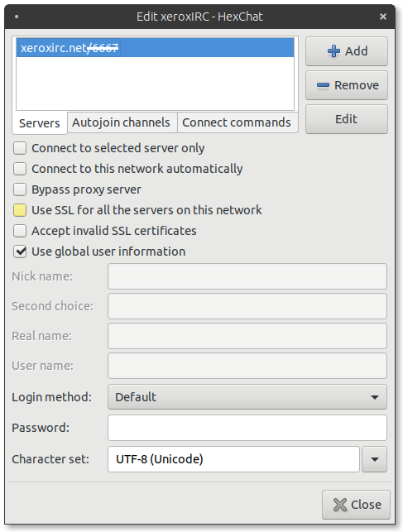
Task: Open the Connect commands tab
Action: pyautogui.click(x=237, y=122)
